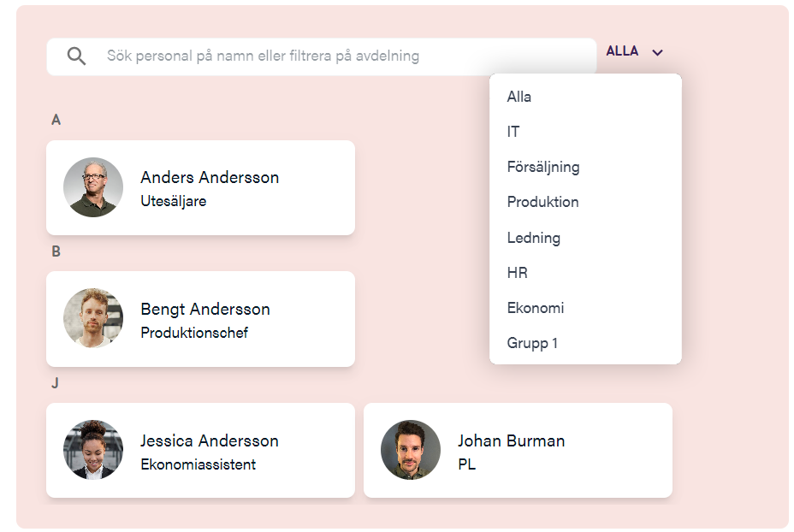
Task: Click Jessica Andersson's profile picture
Action: (x=93, y=450)
